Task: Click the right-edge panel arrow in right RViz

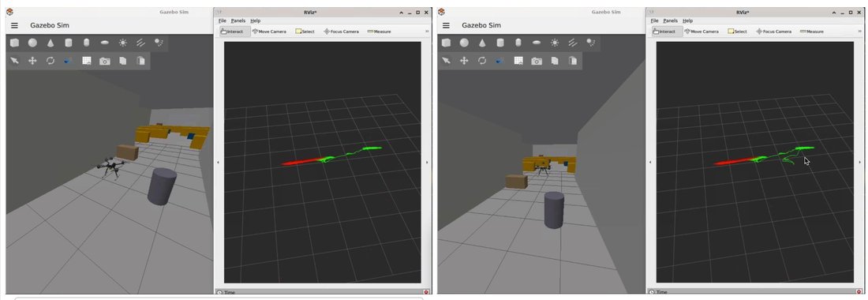Action: [x=859, y=162]
